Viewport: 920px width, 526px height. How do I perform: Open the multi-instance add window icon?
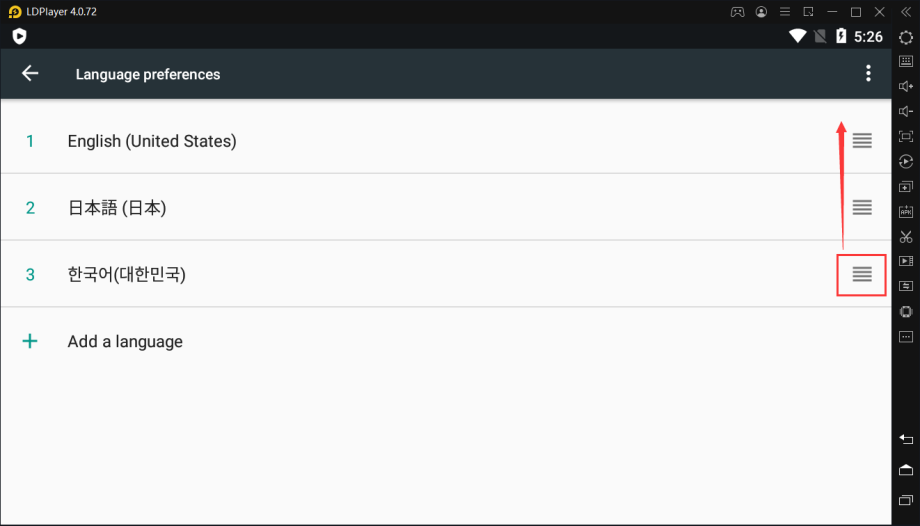pyautogui.click(x=906, y=187)
